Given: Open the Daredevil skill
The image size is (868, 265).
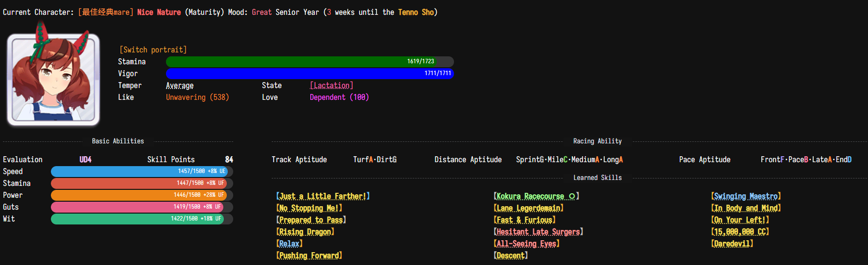Looking at the screenshot, I should [x=732, y=244].
